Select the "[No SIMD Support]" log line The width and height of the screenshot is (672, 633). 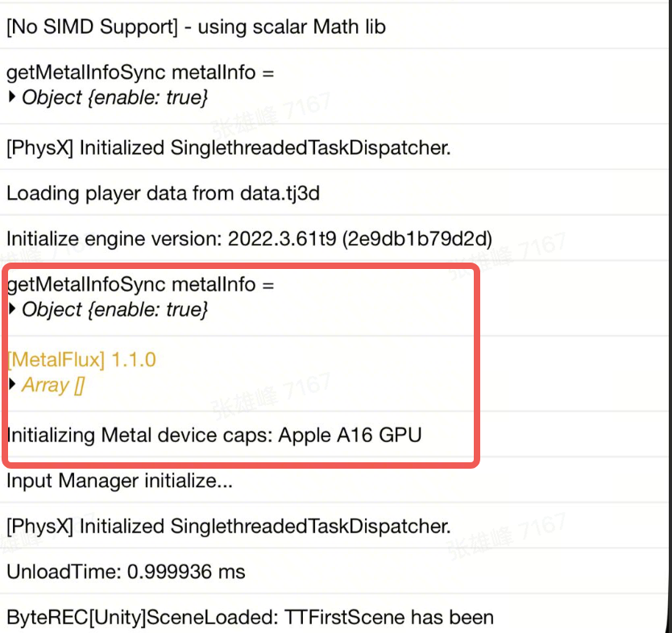click(196, 27)
